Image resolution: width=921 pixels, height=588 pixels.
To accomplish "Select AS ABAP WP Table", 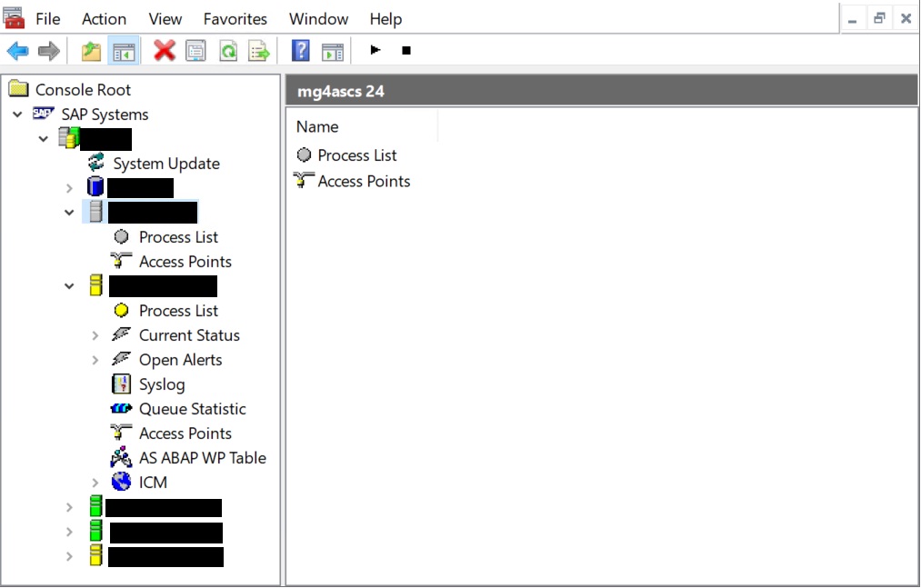I will [x=202, y=458].
